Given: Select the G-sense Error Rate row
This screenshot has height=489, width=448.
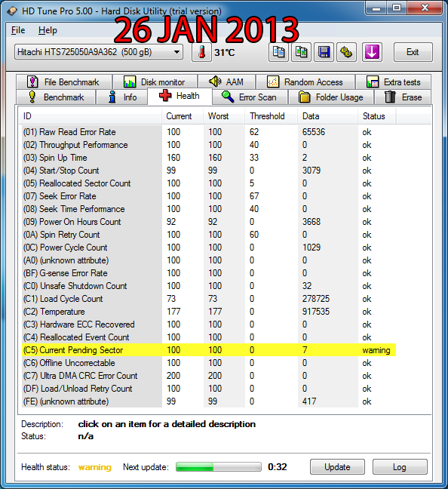Looking at the screenshot, I should pyautogui.click(x=209, y=273).
